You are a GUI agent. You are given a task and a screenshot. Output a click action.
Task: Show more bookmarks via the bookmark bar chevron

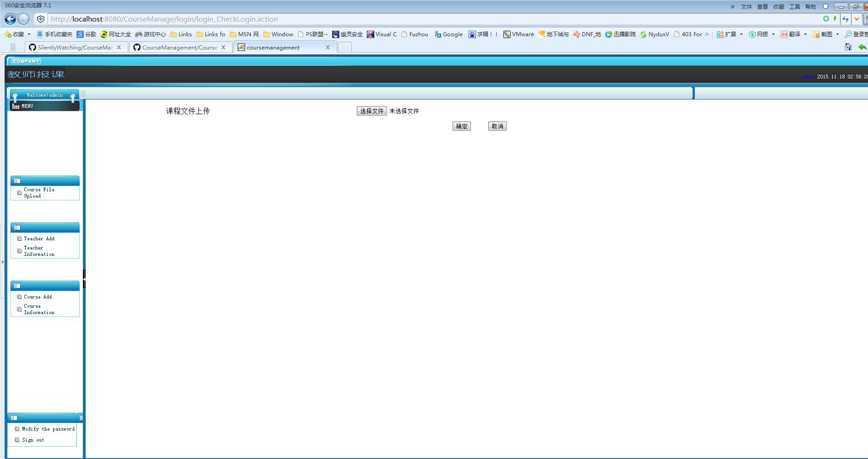coord(707,34)
